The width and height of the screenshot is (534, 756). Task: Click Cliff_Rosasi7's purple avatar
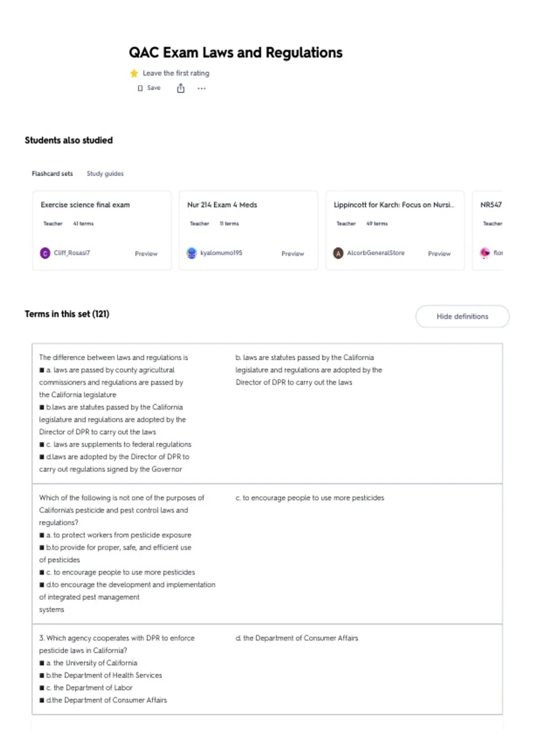pos(45,253)
